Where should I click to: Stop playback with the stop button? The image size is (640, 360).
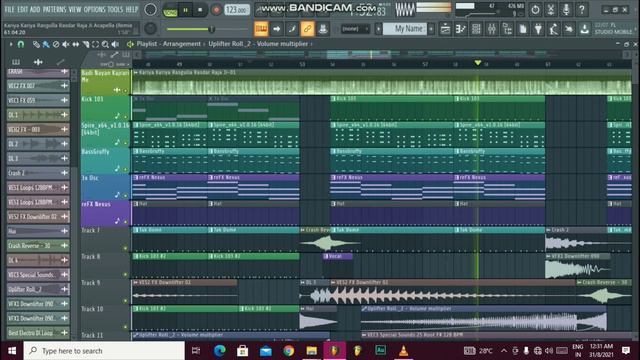coord(200,10)
